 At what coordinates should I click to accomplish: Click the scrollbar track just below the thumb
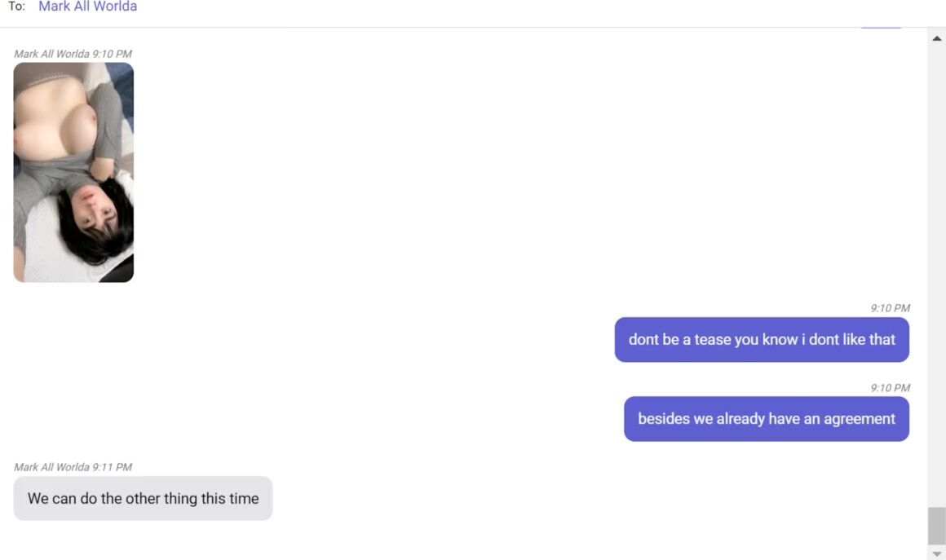(x=936, y=545)
